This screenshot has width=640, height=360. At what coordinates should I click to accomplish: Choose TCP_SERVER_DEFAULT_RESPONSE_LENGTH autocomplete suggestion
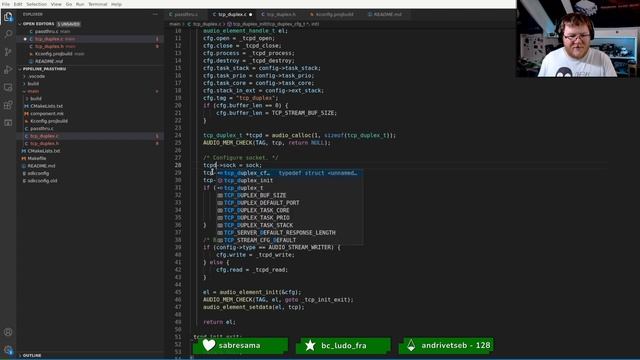coord(289,233)
